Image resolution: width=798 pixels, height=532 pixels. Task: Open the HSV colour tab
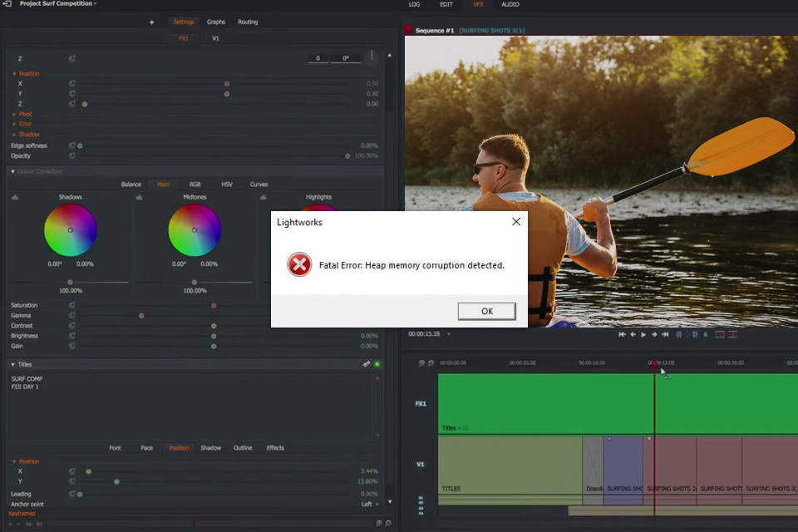227,185
